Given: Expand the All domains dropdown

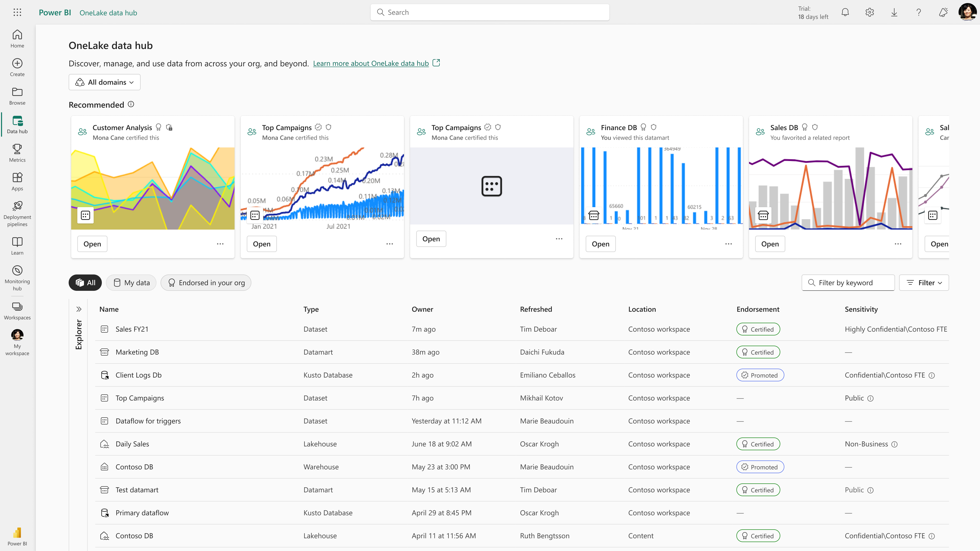Looking at the screenshot, I should (104, 82).
